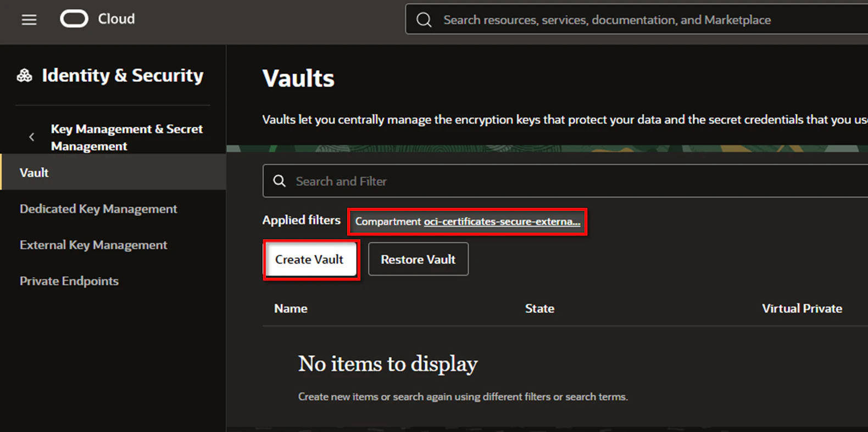Open External Key Management
The image size is (868, 432).
(x=93, y=245)
